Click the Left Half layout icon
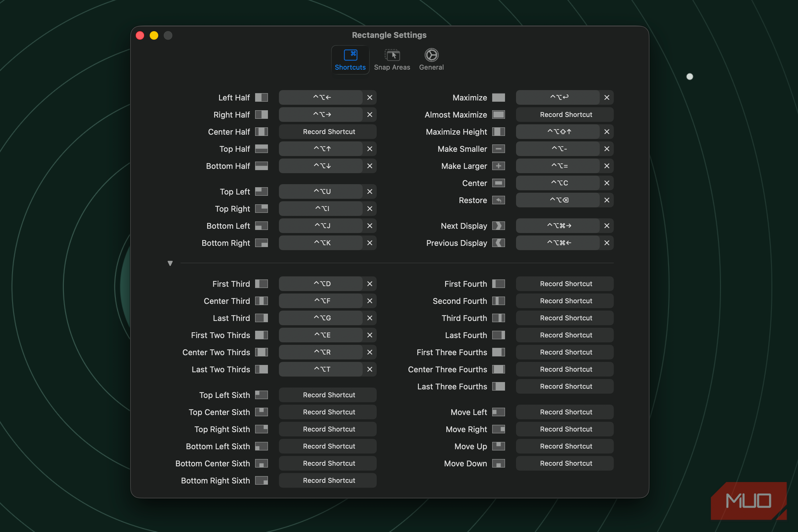798x532 pixels. pyautogui.click(x=261, y=98)
